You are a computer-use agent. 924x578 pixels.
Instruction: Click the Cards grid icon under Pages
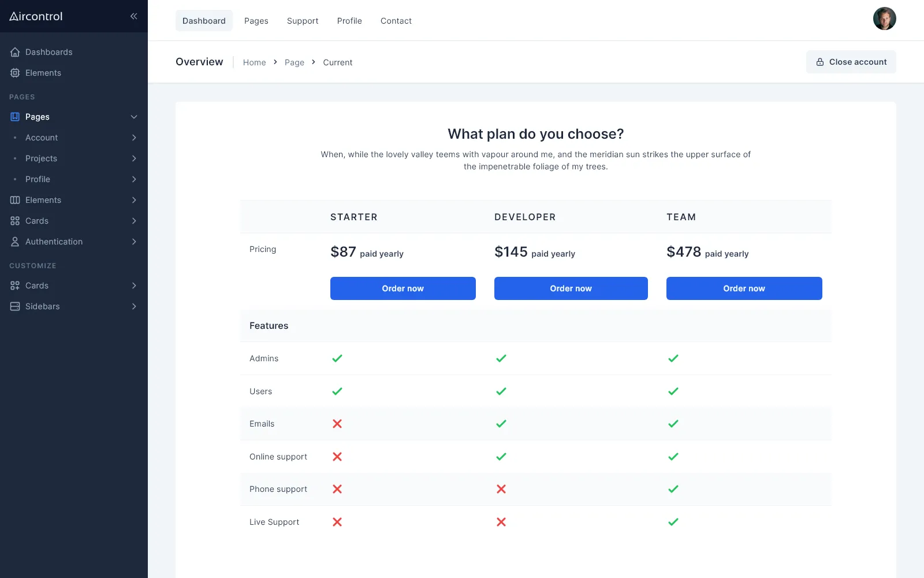tap(15, 221)
